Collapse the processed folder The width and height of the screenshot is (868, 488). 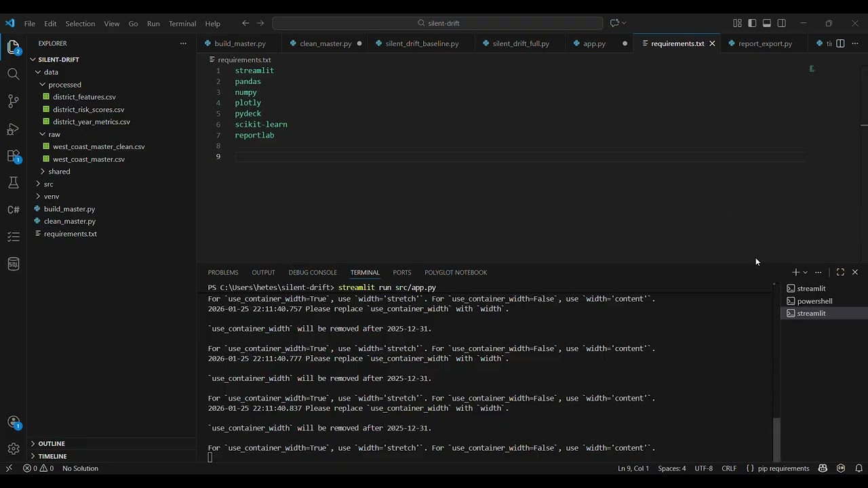pyautogui.click(x=64, y=85)
